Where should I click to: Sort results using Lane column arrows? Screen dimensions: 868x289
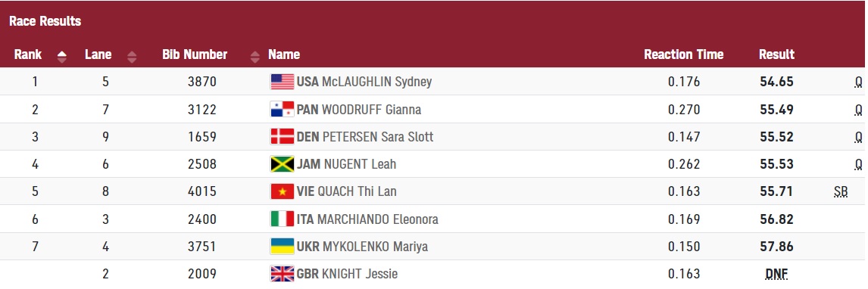(132, 56)
